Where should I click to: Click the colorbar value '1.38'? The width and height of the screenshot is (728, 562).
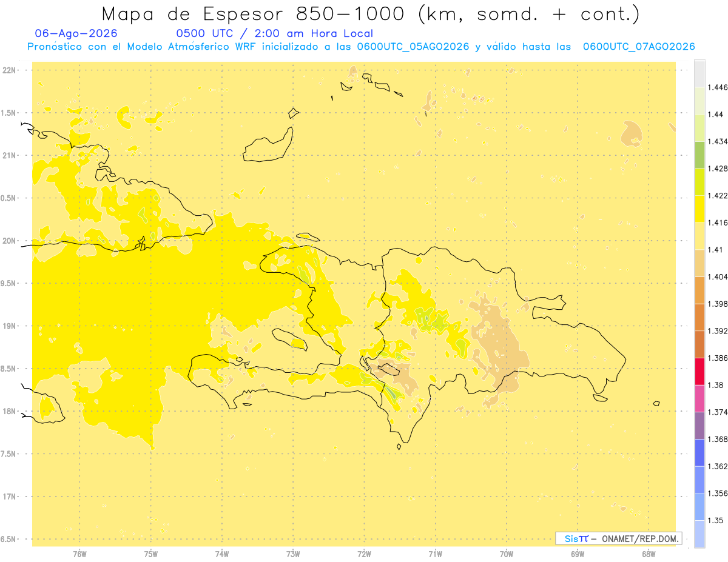[715, 385]
